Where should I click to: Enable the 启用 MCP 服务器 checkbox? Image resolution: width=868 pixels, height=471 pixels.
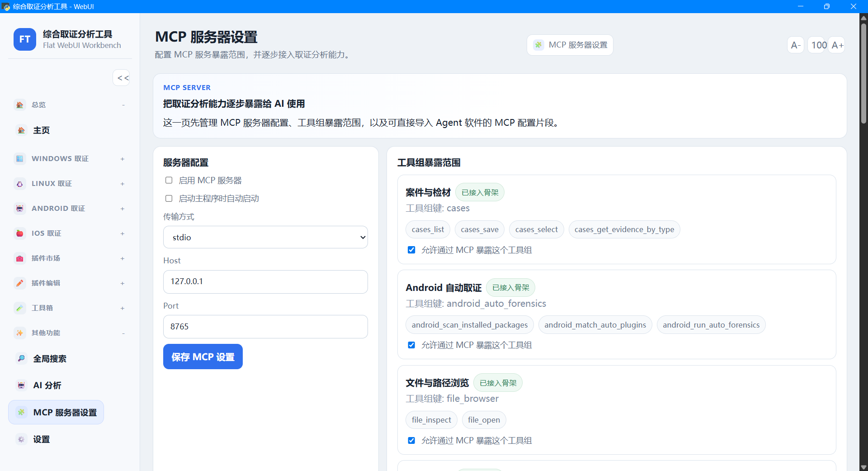click(169, 180)
